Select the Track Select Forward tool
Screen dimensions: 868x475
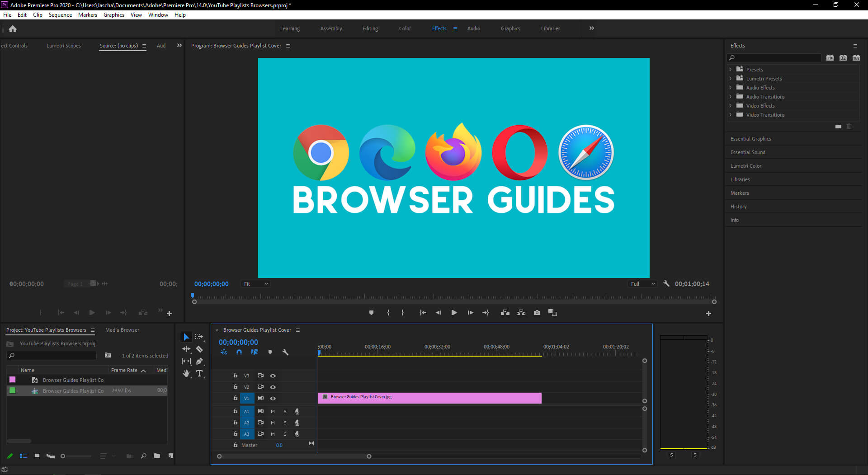click(199, 337)
